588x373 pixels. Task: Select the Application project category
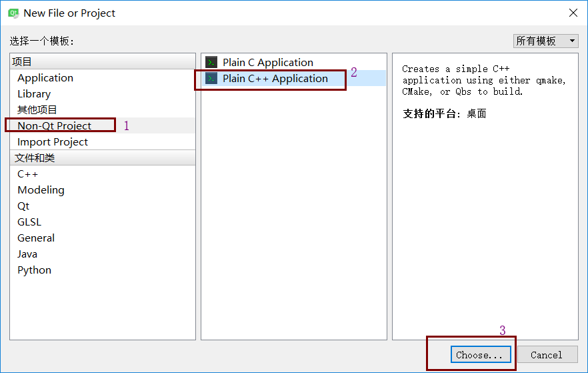coord(103,77)
